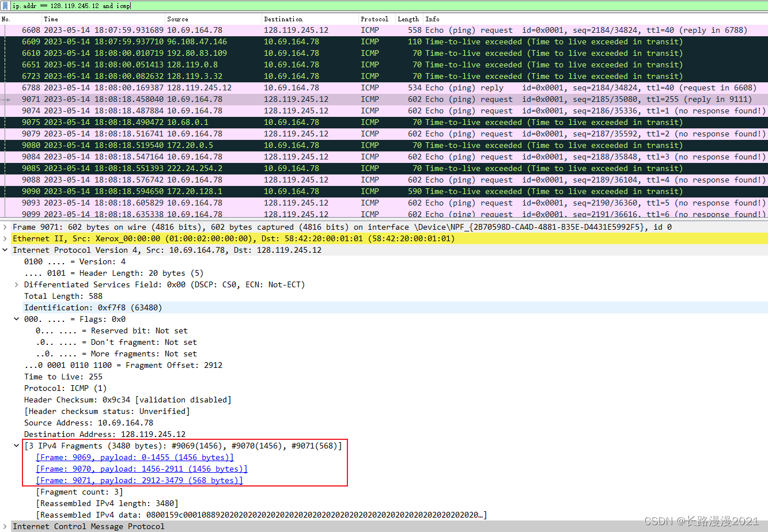Select the 'Header checksum status: Unverified' line
The width and height of the screenshot is (768, 532).
[x=107, y=411]
